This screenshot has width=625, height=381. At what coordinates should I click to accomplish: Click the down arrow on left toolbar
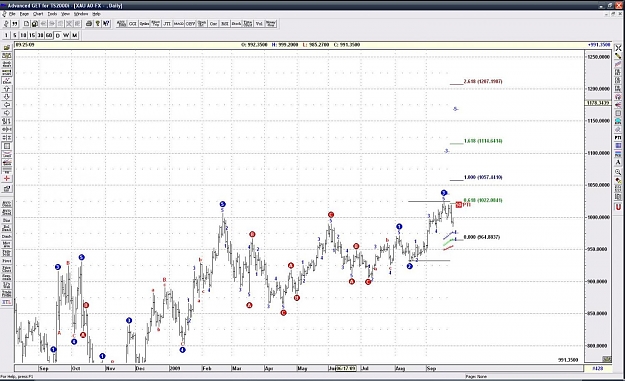pos(6,97)
